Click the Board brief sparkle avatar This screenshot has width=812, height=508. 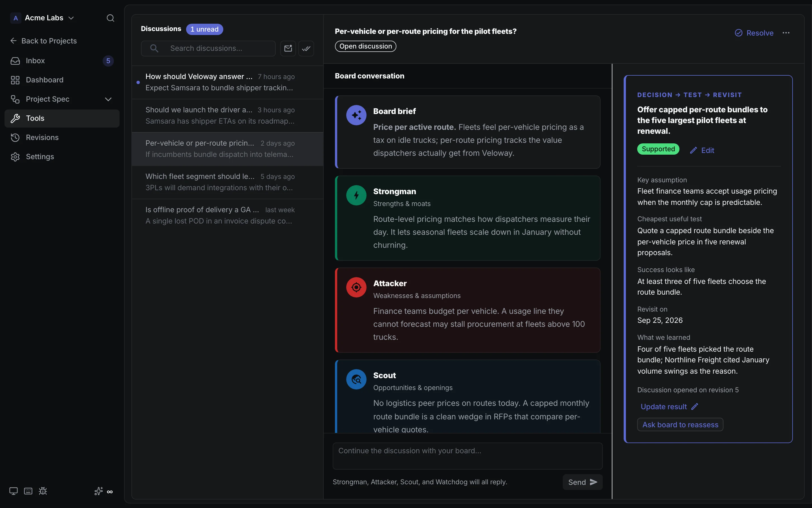[x=356, y=115]
